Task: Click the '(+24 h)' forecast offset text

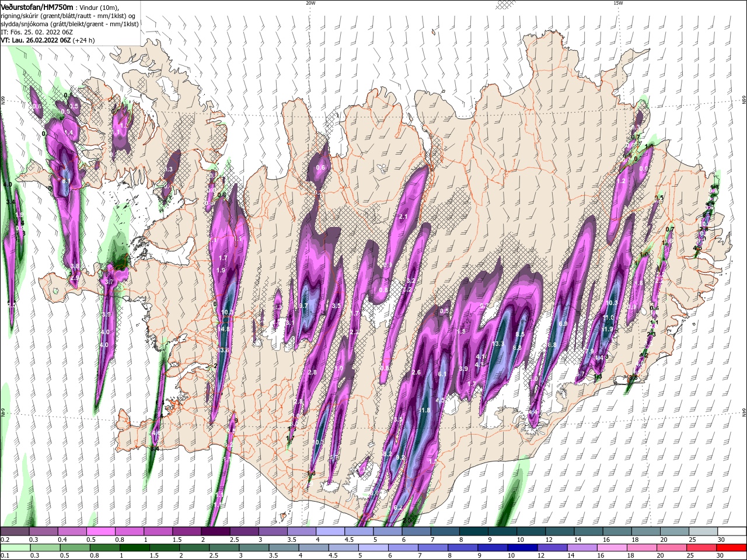Action: click(83, 40)
